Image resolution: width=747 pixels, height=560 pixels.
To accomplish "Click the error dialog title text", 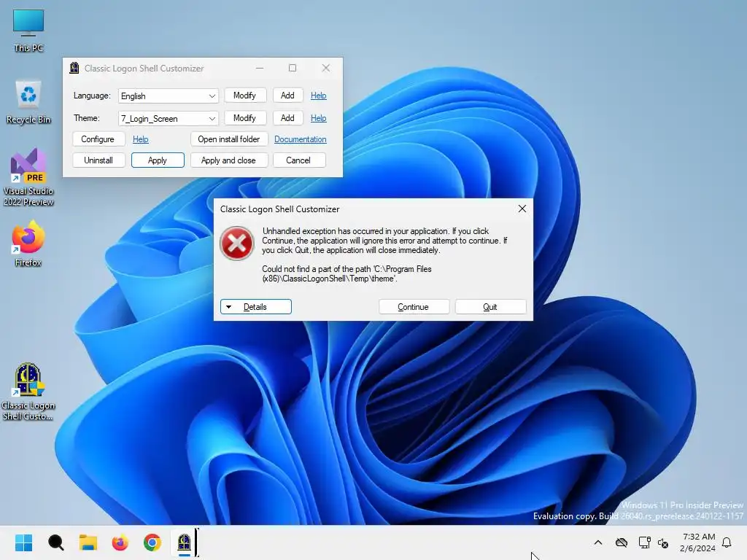I will point(279,209).
